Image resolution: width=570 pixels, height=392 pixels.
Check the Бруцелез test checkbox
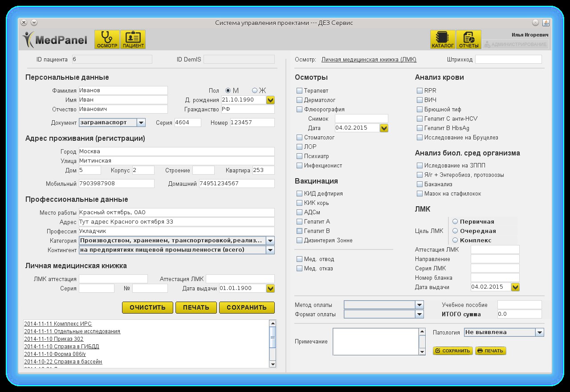click(x=419, y=138)
